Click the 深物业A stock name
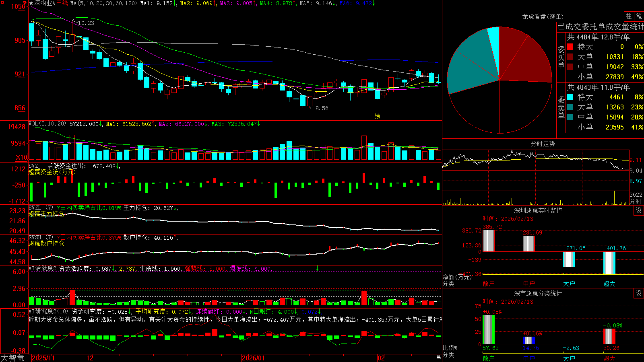Screen dimensions: 644x362 45,3
